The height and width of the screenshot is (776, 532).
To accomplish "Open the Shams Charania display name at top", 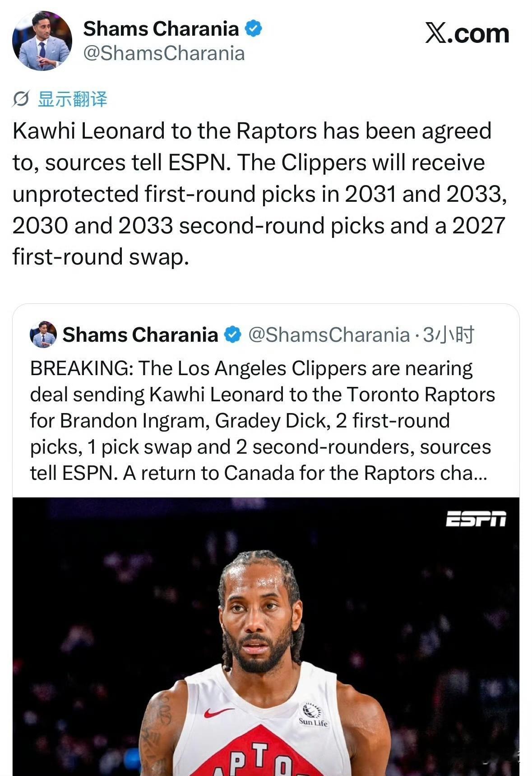I will [161, 28].
